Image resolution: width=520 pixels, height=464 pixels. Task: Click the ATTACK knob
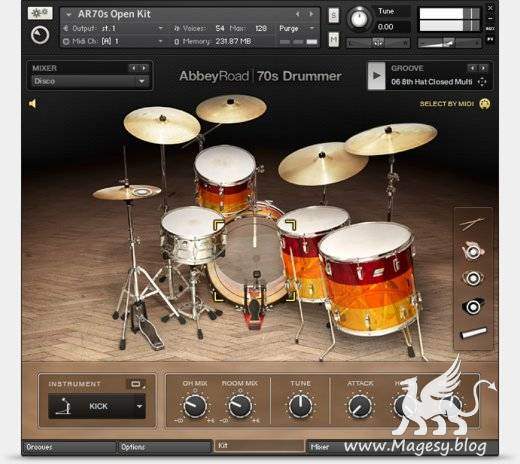[x=360, y=406]
